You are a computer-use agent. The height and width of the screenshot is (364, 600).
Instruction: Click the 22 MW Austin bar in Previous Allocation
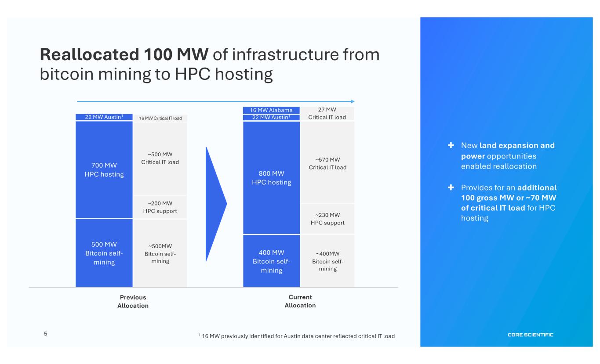pos(104,117)
